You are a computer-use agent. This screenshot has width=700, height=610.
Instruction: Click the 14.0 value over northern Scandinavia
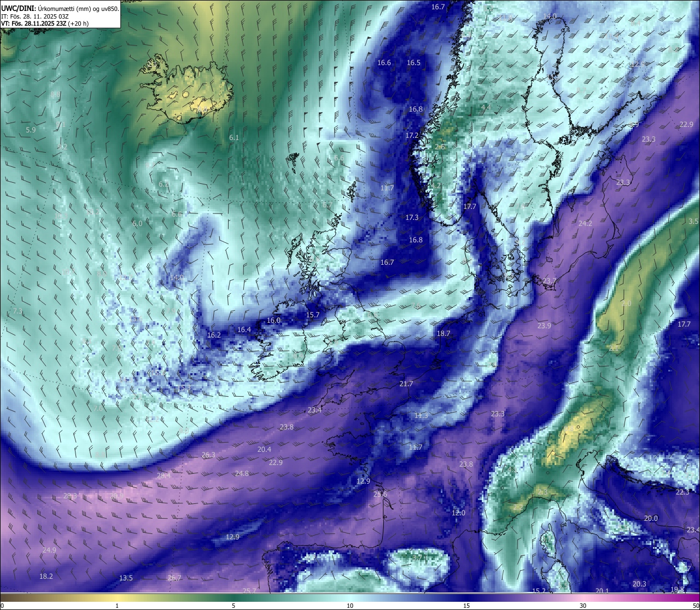pyautogui.click(x=550, y=16)
